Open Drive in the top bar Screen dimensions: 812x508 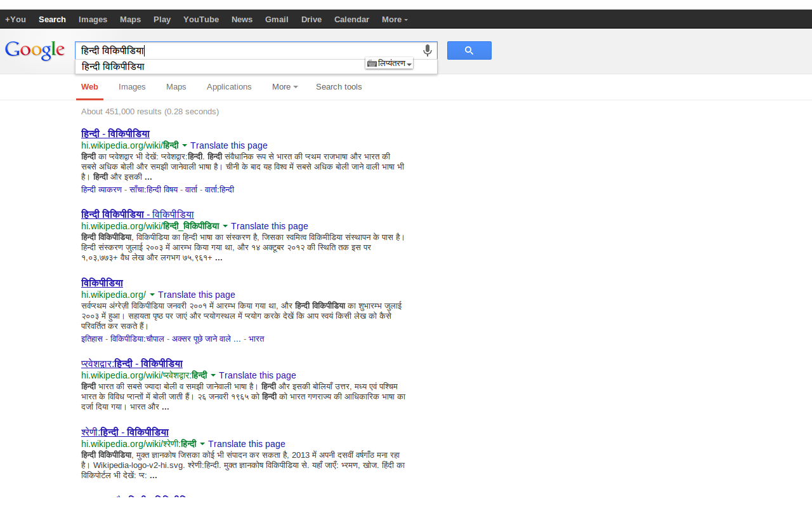(311, 20)
